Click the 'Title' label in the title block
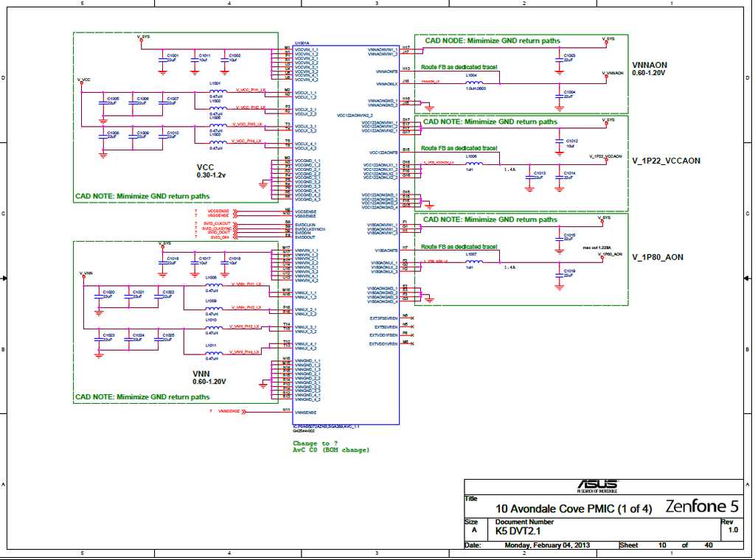Screen dimensions: 755x560 (x=471, y=498)
